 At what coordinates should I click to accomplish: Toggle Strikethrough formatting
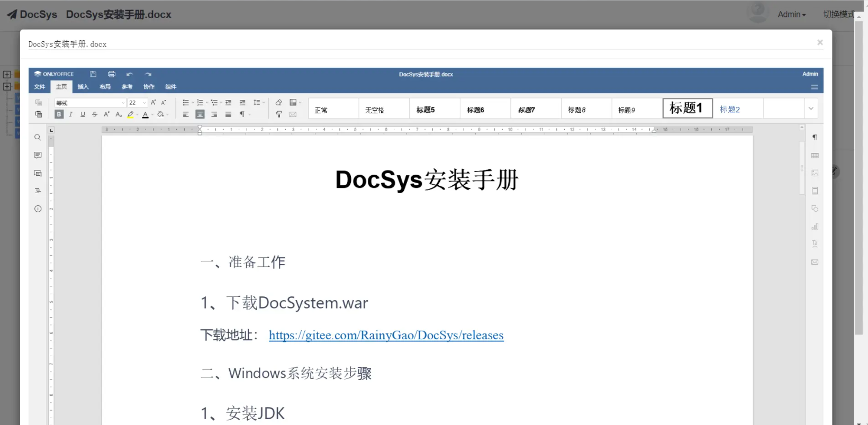click(95, 114)
